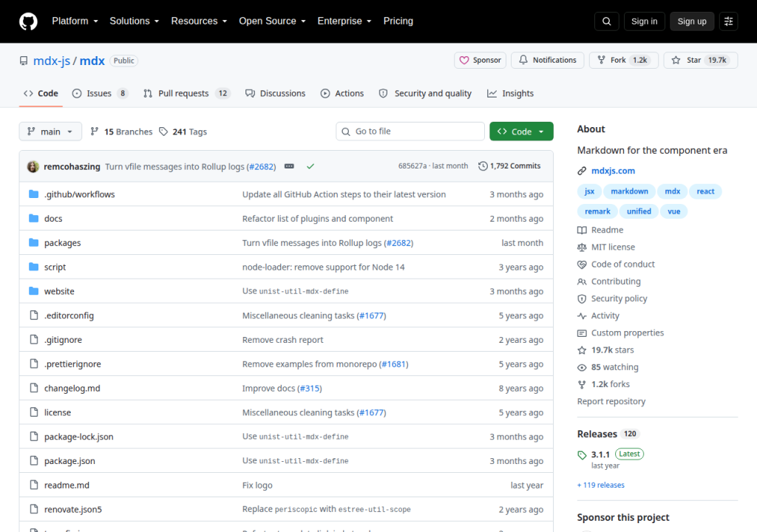
Task: Click the link icon beside mdxjs.com
Action: point(582,171)
